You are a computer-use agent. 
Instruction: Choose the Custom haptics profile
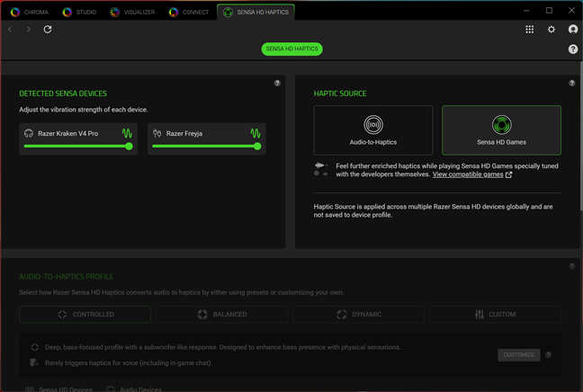pos(495,315)
